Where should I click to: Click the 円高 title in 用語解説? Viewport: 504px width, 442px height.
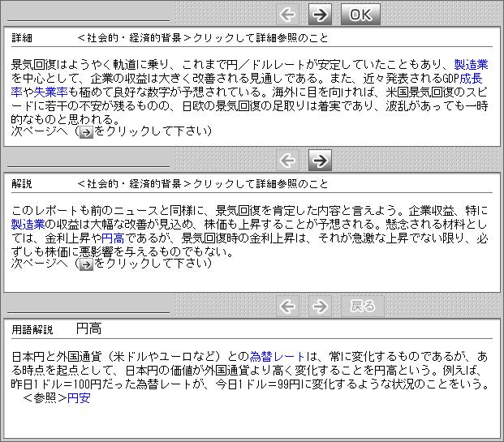[x=88, y=328]
